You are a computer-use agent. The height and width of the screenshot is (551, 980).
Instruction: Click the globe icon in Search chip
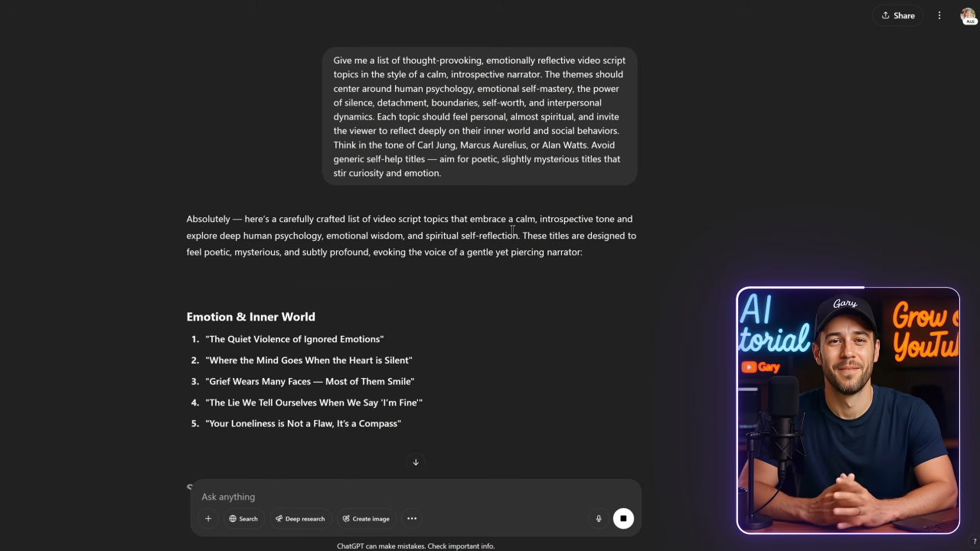tap(233, 519)
